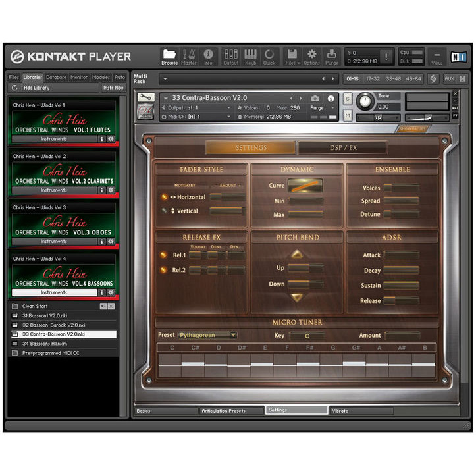Select 32 Bassoon-Barock V2.0.nki file
The width and height of the screenshot is (476, 476).
64,325
